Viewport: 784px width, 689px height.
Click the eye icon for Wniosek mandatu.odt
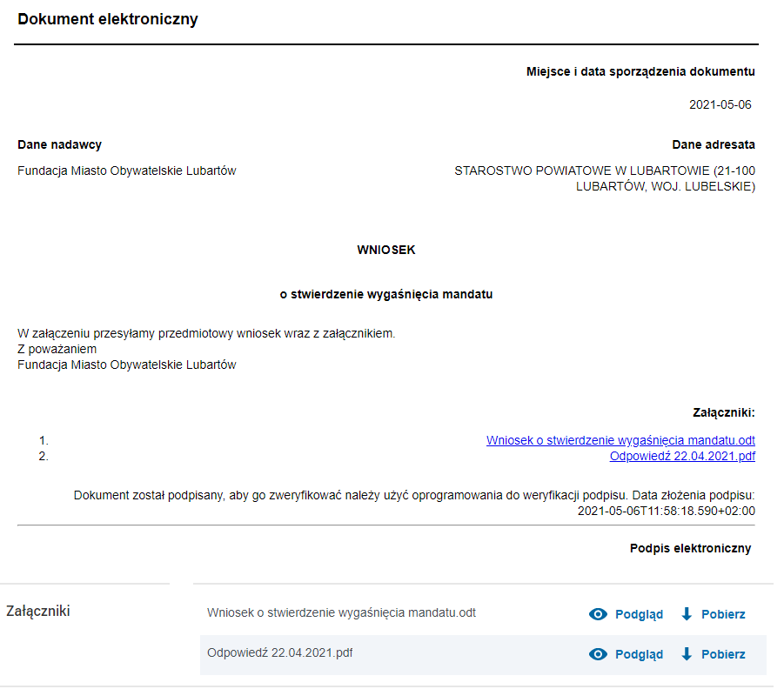click(598, 613)
